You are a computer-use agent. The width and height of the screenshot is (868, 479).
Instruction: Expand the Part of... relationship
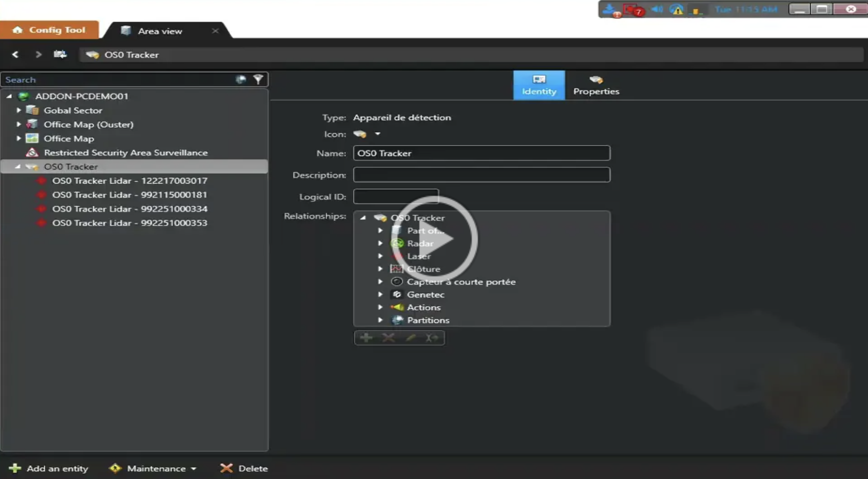381,231
